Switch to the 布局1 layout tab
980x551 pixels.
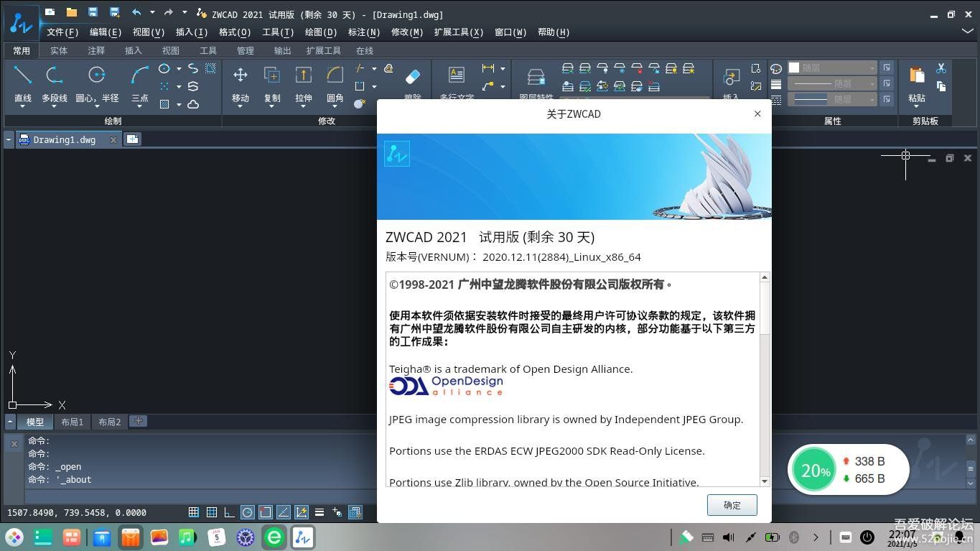[72, 422]
